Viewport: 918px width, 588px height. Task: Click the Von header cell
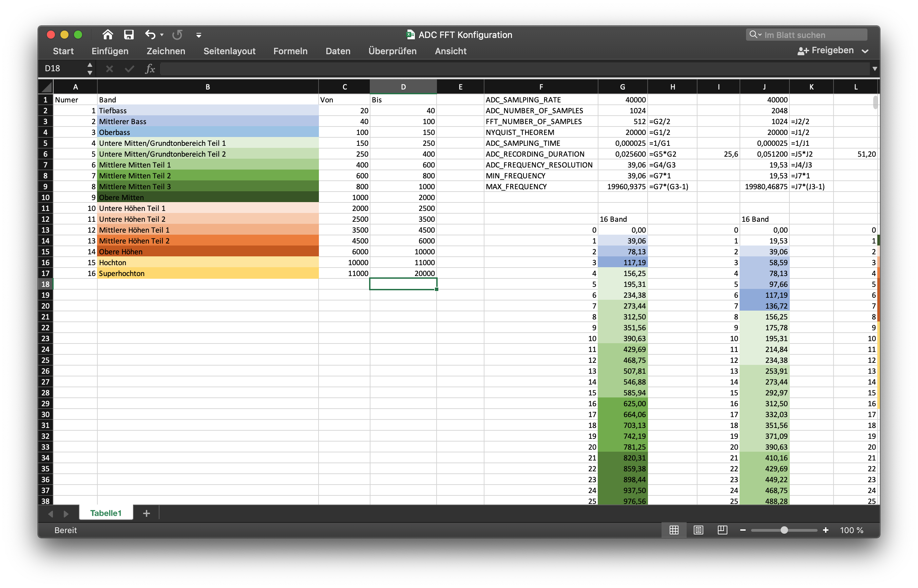coord(344,100)
